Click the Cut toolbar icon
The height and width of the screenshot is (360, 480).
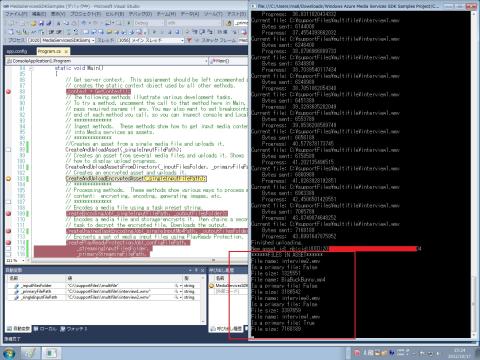tap(59, 23)
